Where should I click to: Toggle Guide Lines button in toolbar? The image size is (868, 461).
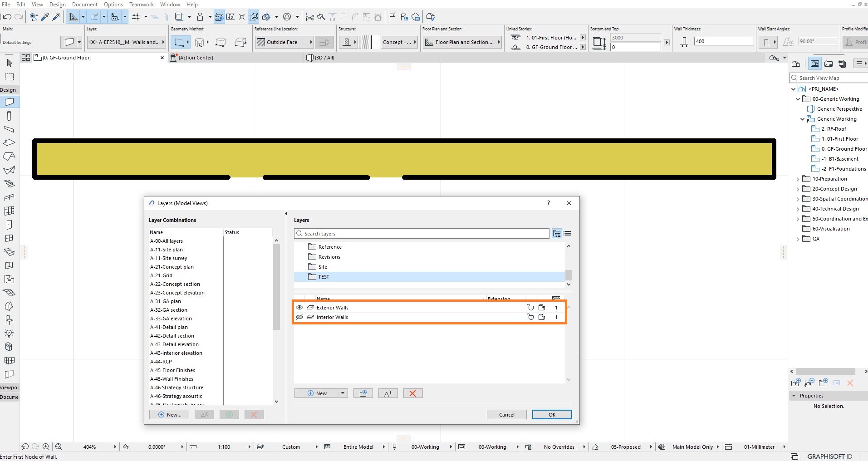click(73, 17)
